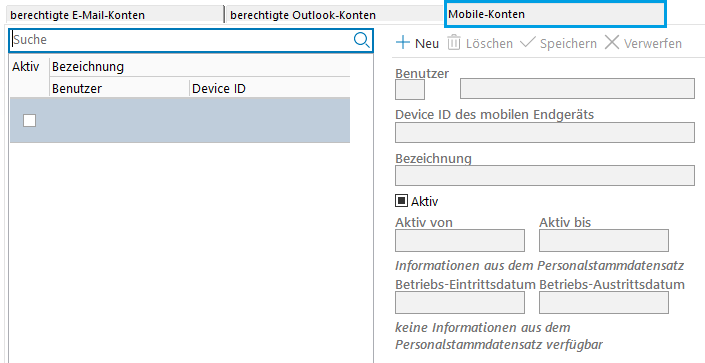This screenshot has height=363, width=705.
Task: Click the X icon for Verwerfen
Action: [611, 43]
